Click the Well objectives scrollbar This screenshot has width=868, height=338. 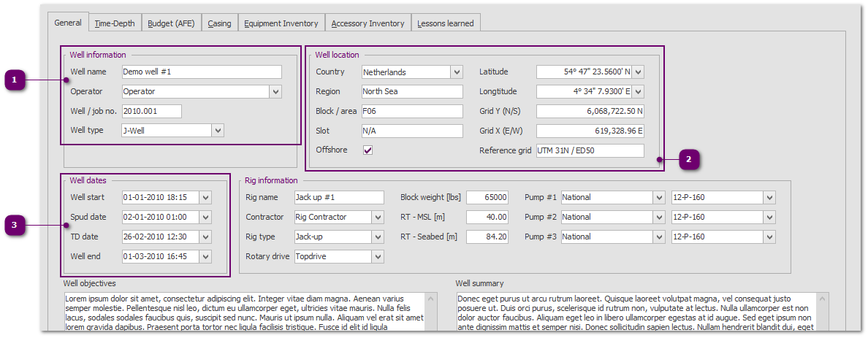click(432, 312)
